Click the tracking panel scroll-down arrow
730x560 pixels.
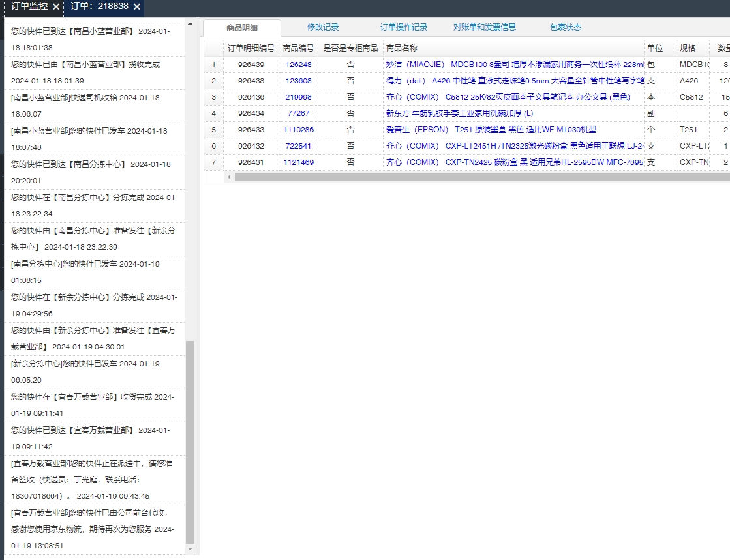click(190, 550)
